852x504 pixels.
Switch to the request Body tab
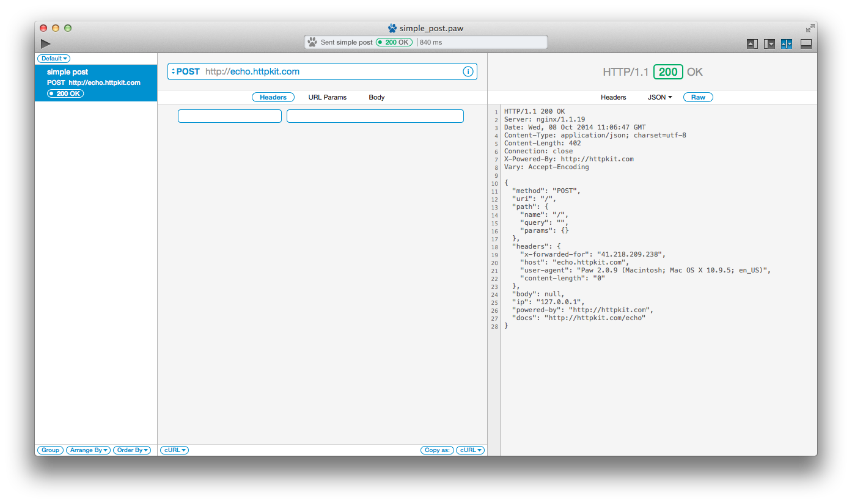376,97
